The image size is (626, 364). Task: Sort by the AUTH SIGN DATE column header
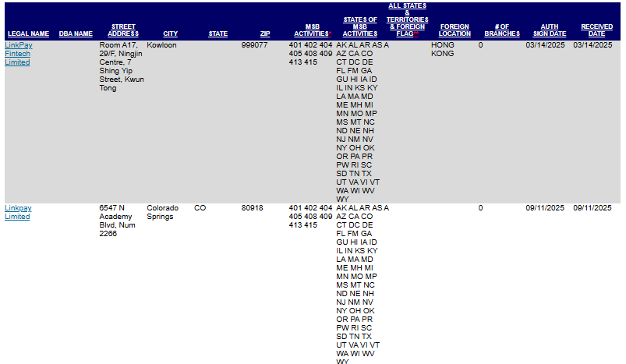(550, 30)
